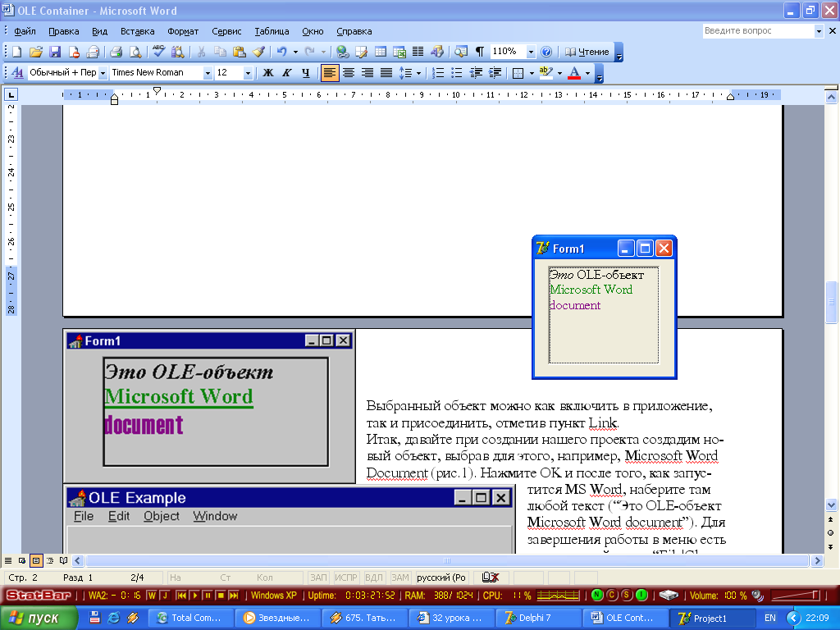Align text right
The width and height of the screenshot is (840, 630).
pos(367,73)
